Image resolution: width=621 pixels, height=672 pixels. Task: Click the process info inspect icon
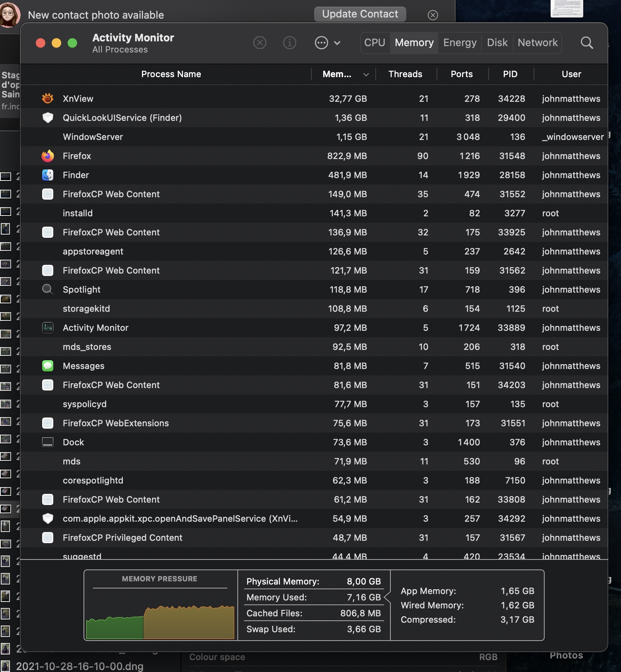289,43
